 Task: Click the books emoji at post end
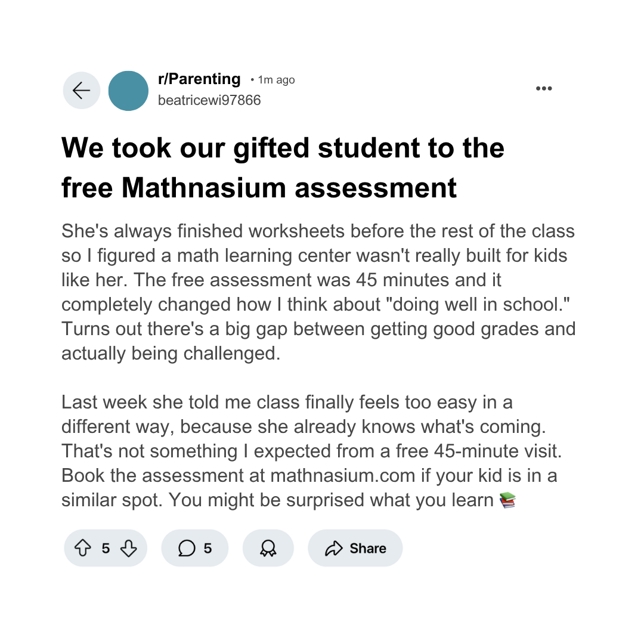tap(507, 500)
